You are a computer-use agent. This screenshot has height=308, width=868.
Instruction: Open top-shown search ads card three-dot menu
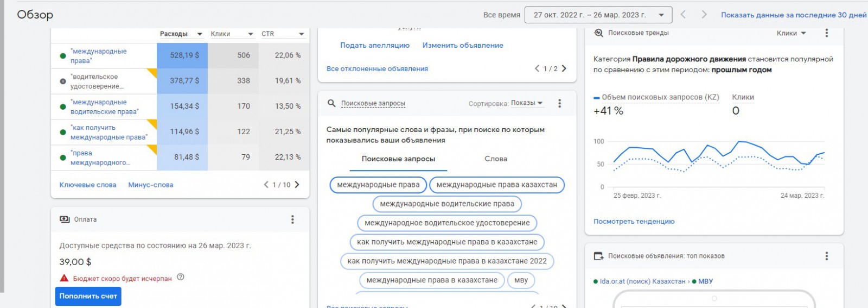(x=827, y=256)
